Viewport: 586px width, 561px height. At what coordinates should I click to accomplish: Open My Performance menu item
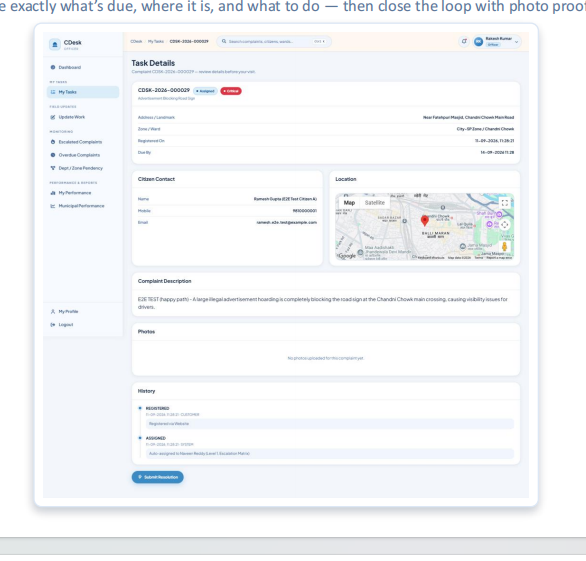pyautogui.click(x=83, y=193)
